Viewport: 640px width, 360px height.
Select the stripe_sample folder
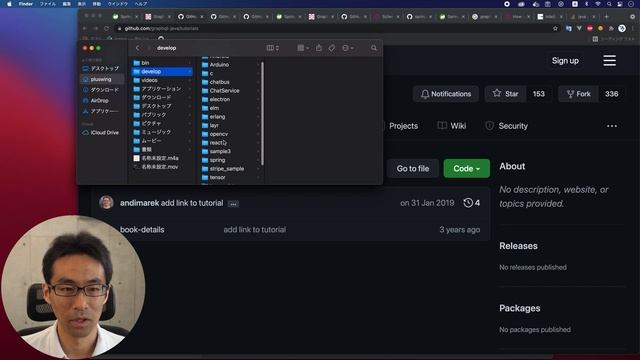pyautogui.click(x=230, y=169)
